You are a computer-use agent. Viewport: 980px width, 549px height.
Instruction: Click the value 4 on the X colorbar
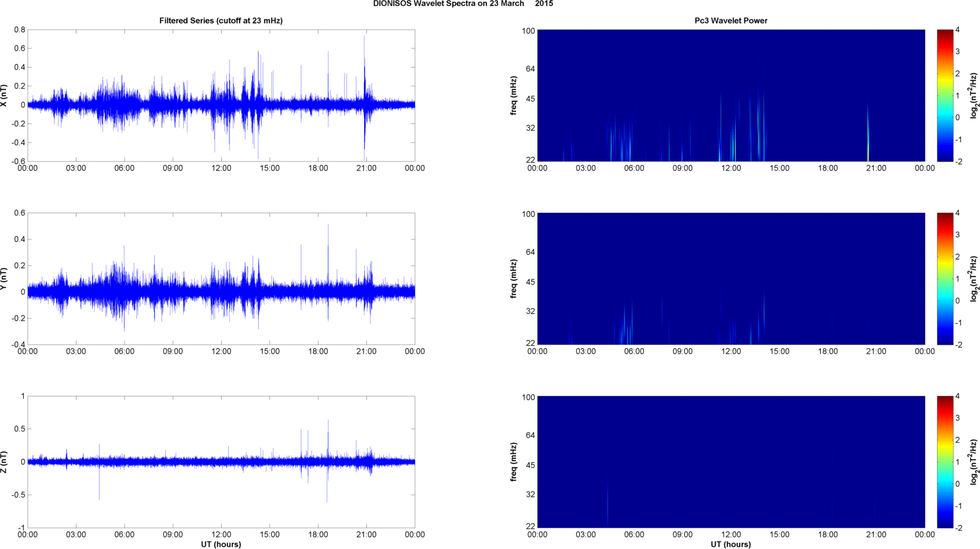pos(958,30)
